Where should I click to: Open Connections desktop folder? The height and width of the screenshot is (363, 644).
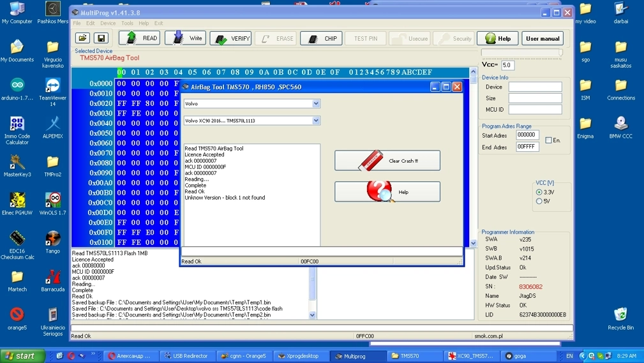[x=620, y=89]
